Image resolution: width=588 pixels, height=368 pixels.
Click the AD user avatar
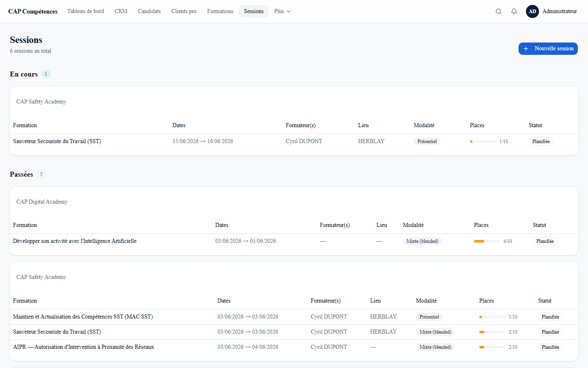(532, 11)
